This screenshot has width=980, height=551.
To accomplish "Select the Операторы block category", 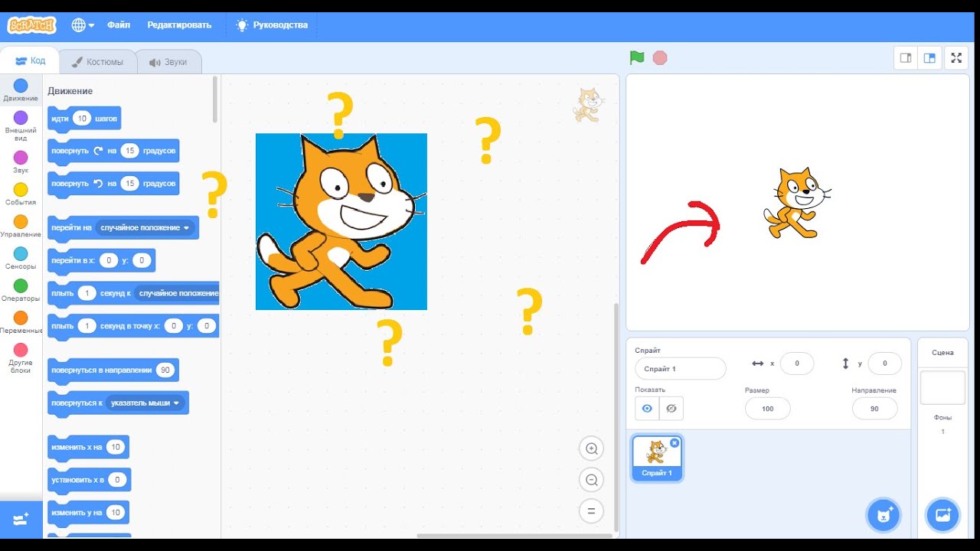I will coord(21,291).
